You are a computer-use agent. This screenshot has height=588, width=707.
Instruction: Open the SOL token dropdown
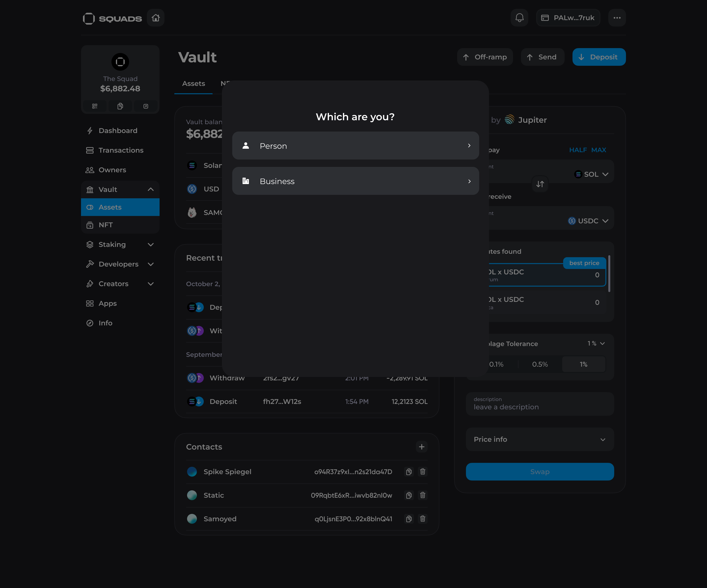coord(592,174)
